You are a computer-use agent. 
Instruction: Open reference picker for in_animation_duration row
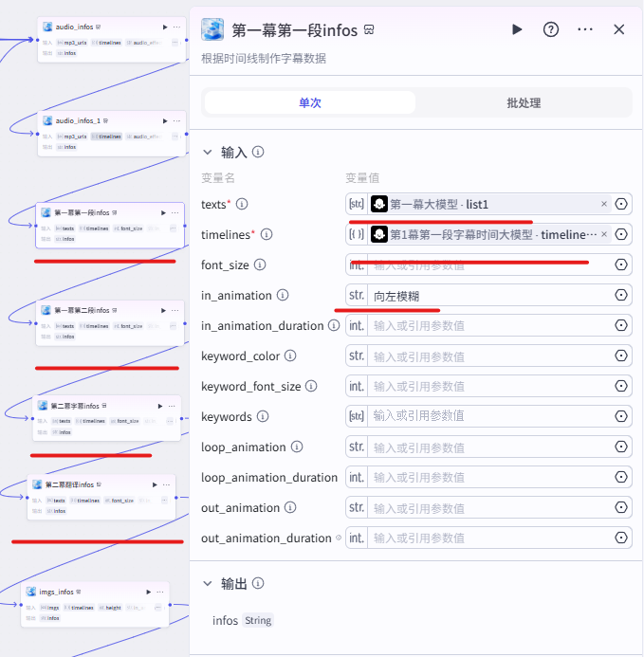tap(621, 325)
